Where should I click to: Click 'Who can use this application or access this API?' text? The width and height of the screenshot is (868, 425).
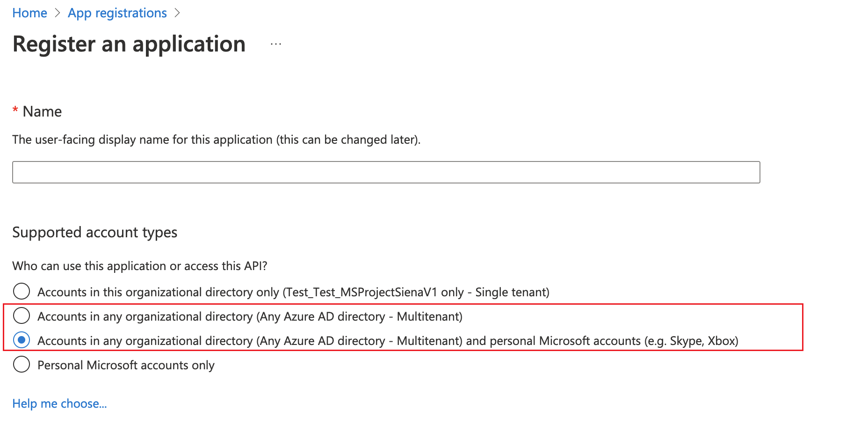point(139,266)
